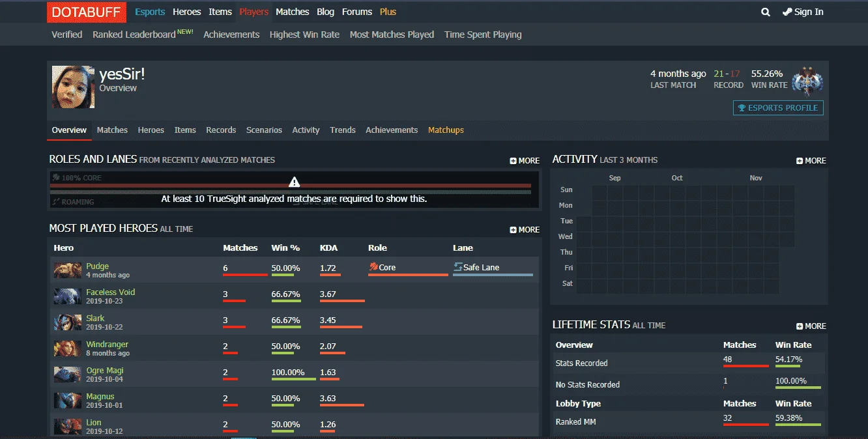Click the Matches column header
868x439 pixels.
click(x=240, y=248)
